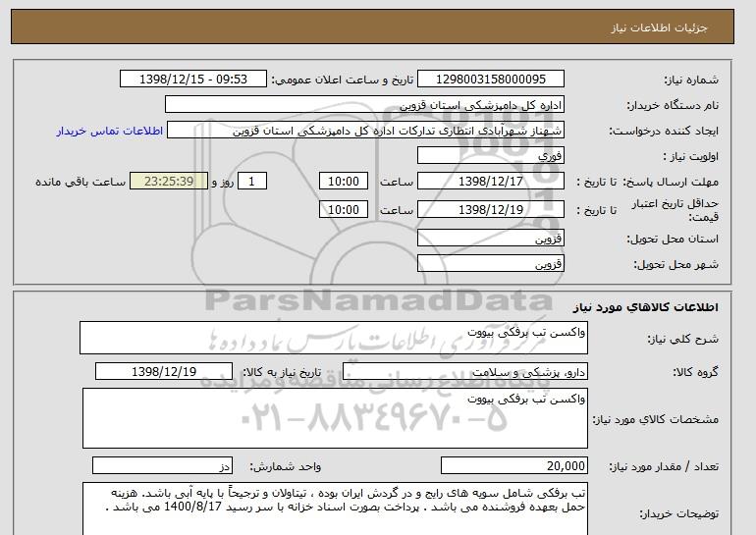Click the label گروه کالا

click(696, 372)
